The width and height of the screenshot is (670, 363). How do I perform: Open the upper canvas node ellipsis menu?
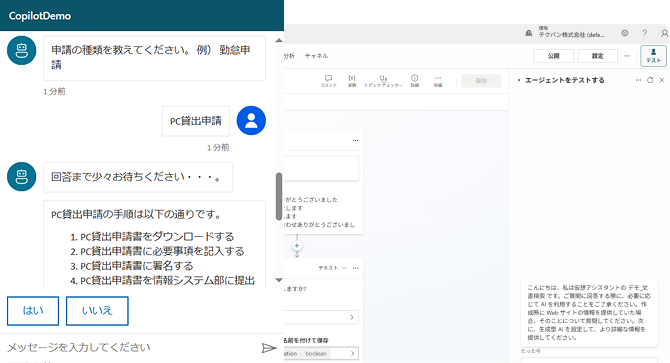[356, 141]
